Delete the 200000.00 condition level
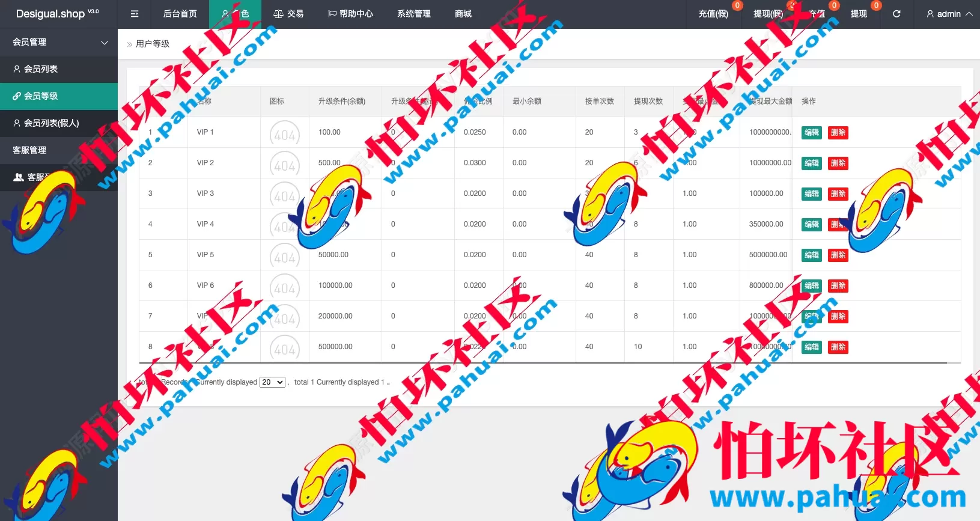 (x=838, y=317)
